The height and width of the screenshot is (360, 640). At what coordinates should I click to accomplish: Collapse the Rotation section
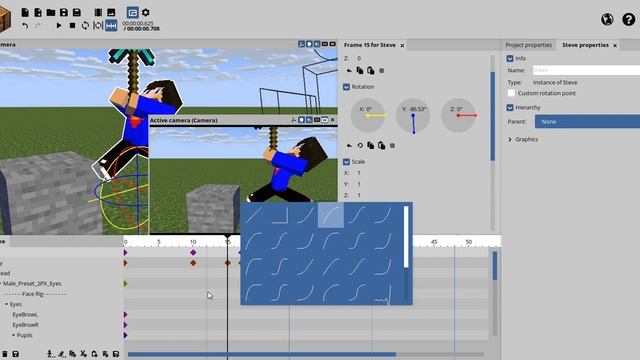[x=346, y=87]
